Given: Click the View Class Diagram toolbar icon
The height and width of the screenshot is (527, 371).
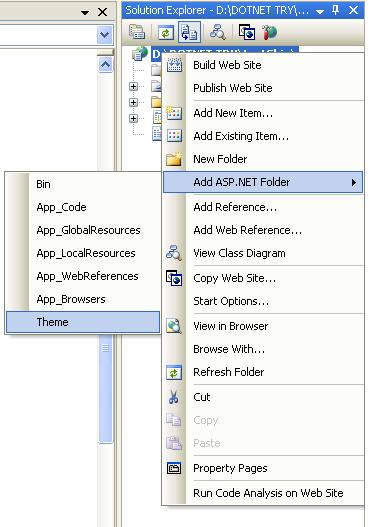Looking at the screenshot, I should 218,32.
